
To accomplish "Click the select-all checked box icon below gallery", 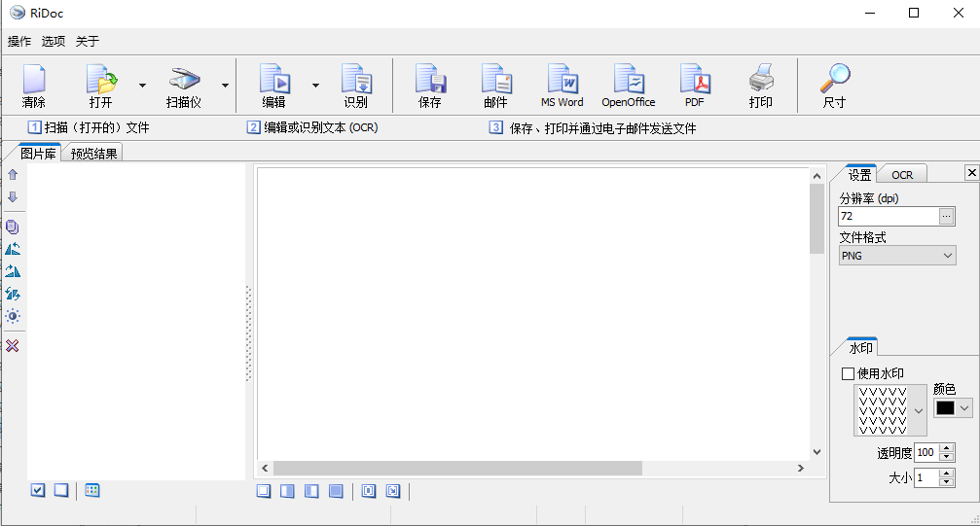I will [x=38, y=490].
